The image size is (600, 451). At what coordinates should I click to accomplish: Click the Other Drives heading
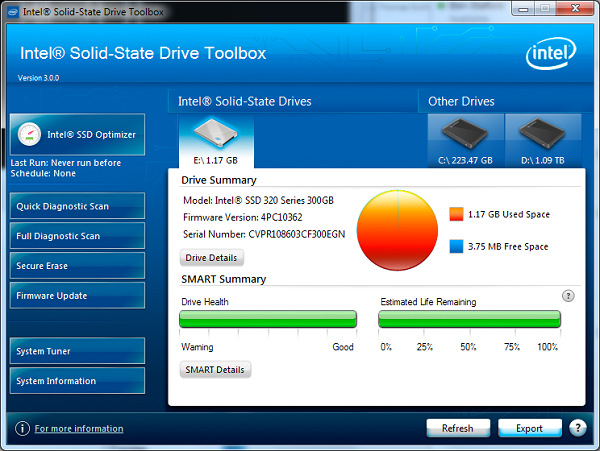coord(461,101)
